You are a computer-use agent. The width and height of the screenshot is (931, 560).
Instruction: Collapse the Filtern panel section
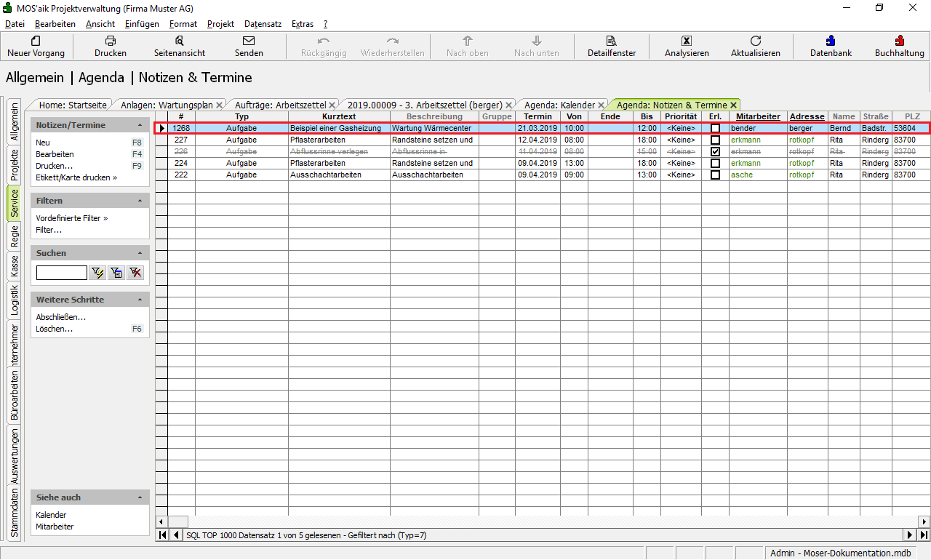pos(140,201)
